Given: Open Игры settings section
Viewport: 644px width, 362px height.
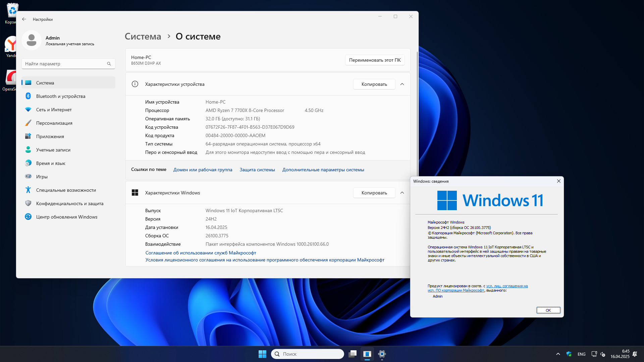Looking at the screenshot, I should [42, 177].
